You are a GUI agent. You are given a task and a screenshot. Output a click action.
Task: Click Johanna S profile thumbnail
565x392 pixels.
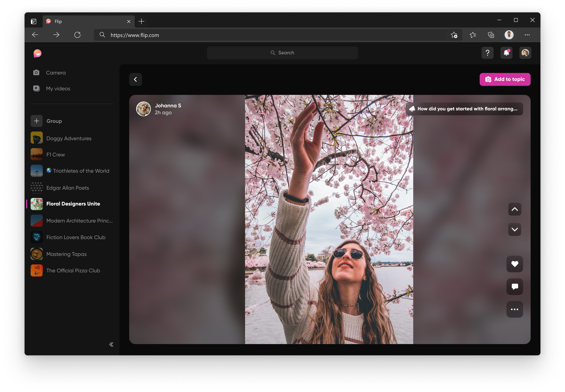point(144,109)
